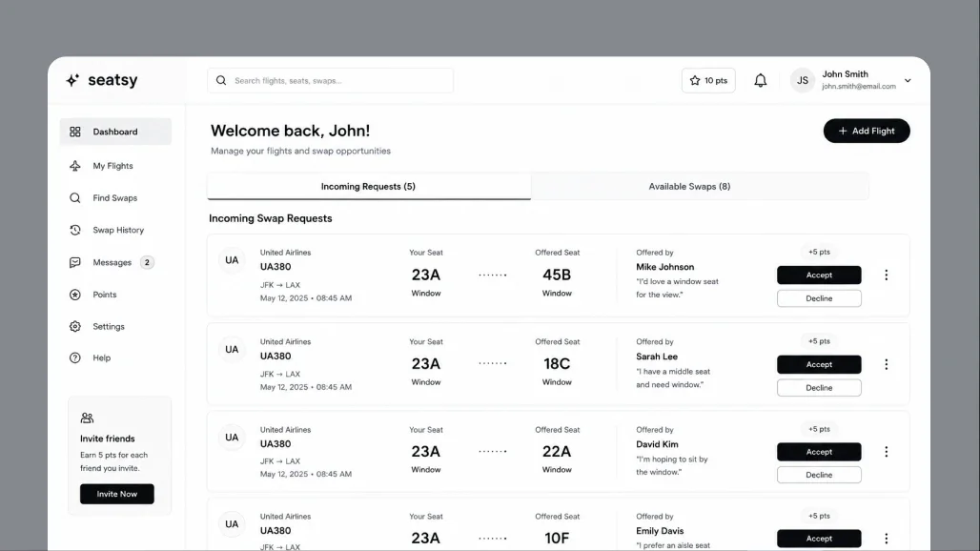
Task: Click the JS user avatar
Action: pos(803,81)
